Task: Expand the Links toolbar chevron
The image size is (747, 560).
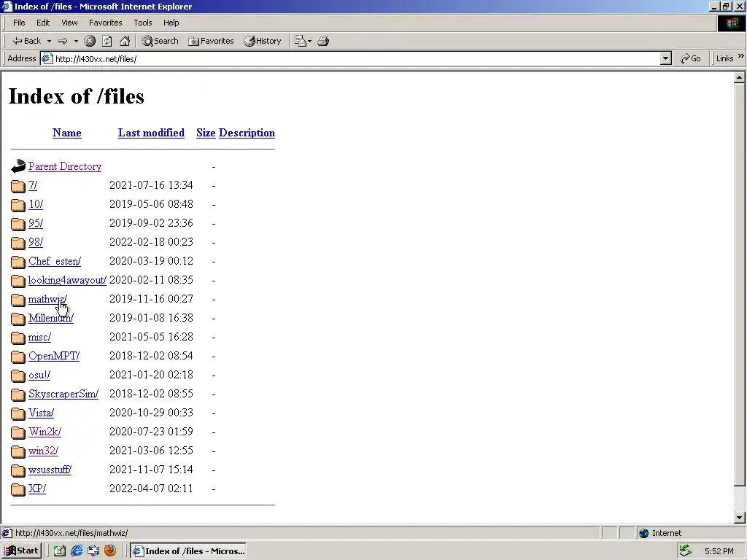Action: point(741,56)
